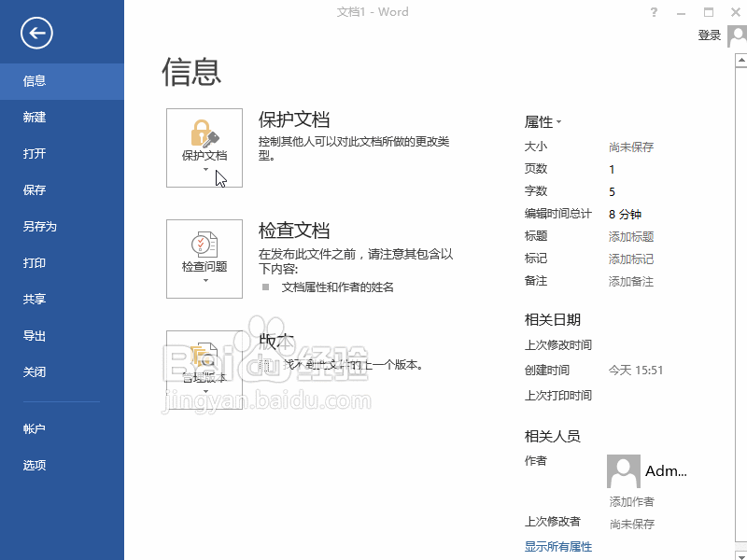The width and height of the screenshot is (747, 560).
Task: Expand the 属性 properties dropdown arrow
Action: (x=558, y=122)
